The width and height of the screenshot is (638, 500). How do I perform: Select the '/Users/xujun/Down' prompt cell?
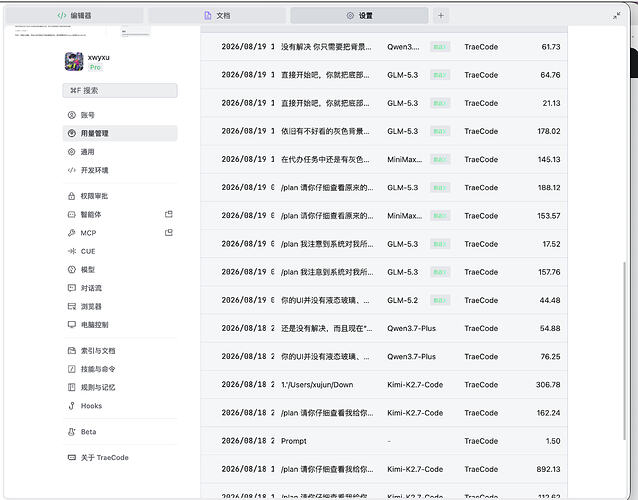[317, 384]
